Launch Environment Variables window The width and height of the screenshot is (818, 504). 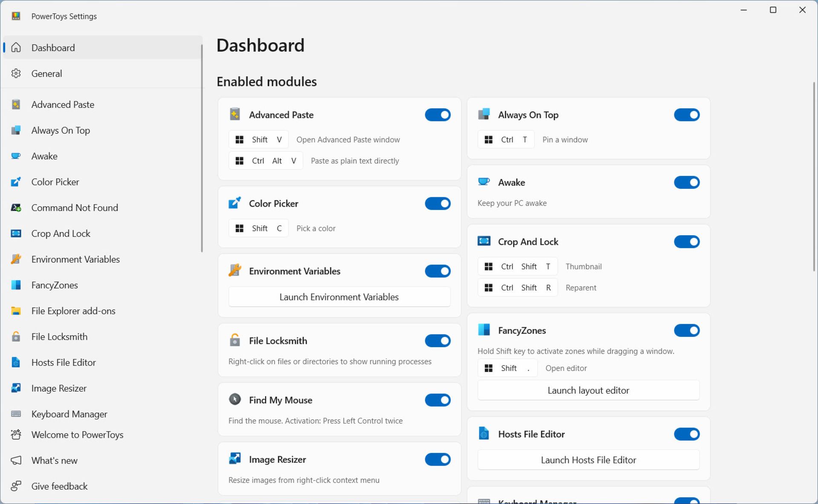(x=339, y=297)
